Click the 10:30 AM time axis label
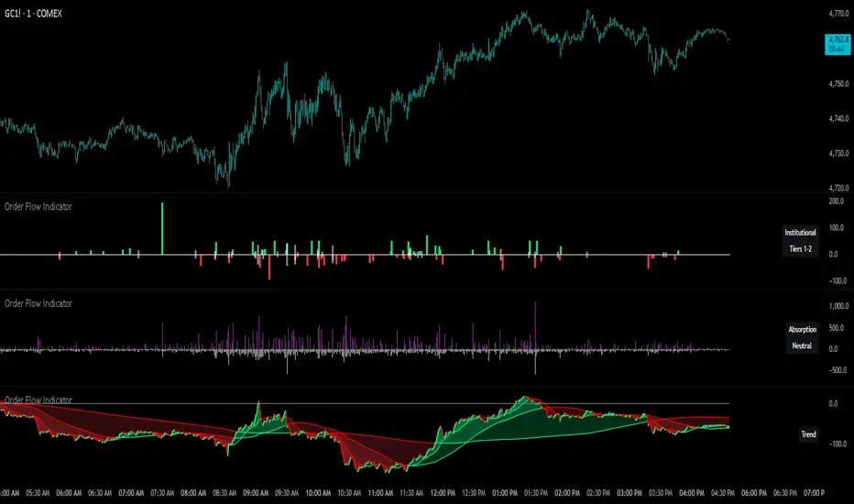 tap(349, 493)
